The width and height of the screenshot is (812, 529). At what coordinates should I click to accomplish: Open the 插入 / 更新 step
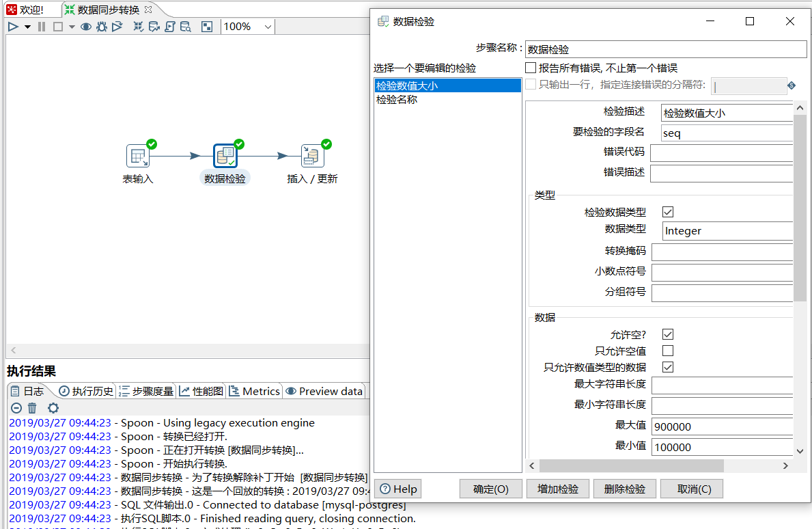click(311, 156)
